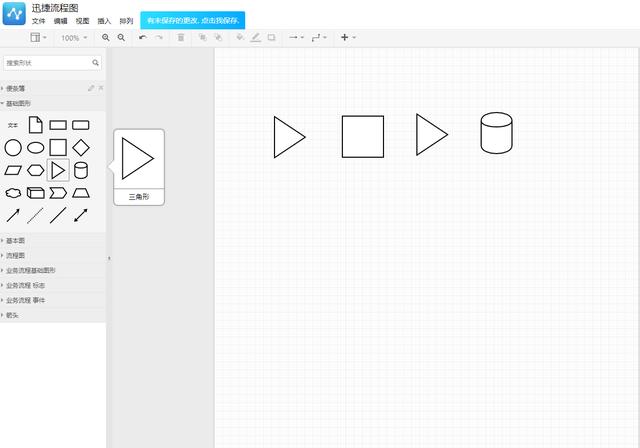Click the delete trash icon in the toolbar
The height and width of the screenshot is (448, 640).
coord(181,37)
